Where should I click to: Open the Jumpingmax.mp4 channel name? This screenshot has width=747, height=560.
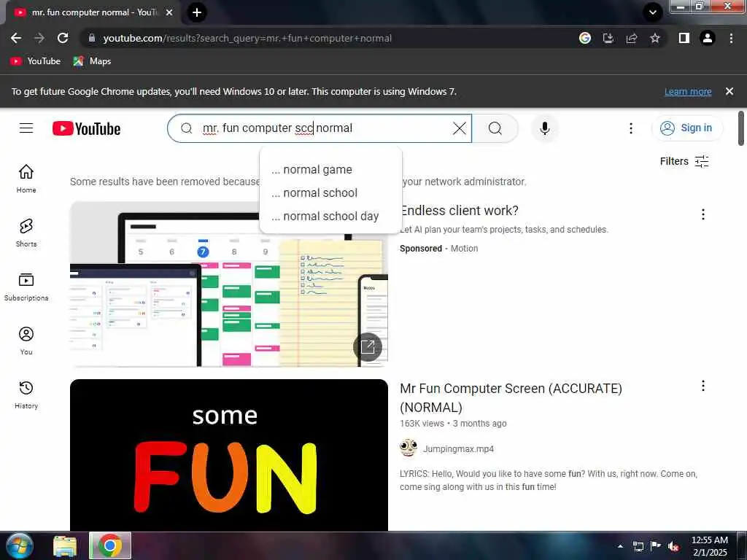[458, 448]
